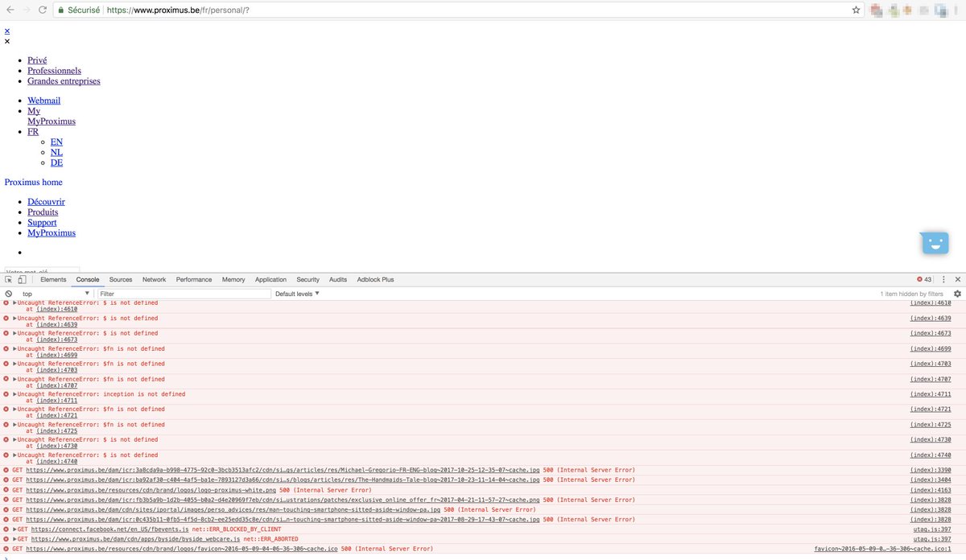Open the Michael-Gregorio blog image URL

[283, 470]
